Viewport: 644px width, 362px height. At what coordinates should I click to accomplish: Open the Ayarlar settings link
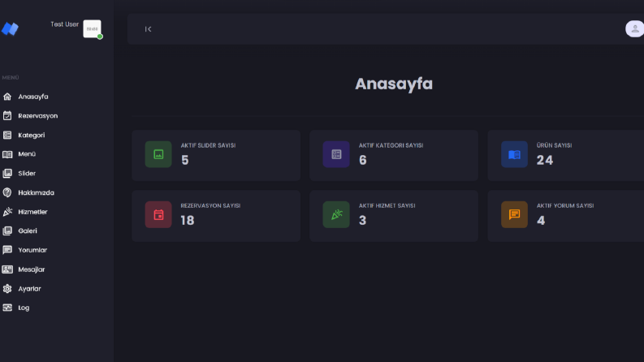(x=29, y=288)
